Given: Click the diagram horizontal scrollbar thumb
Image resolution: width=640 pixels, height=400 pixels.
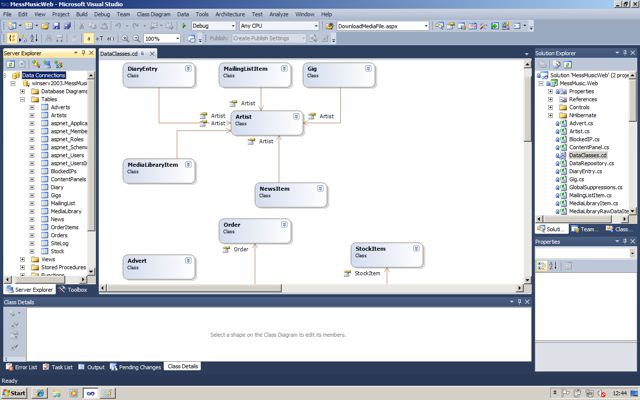Looking at the screenshot, I should (x=194, y=288).
